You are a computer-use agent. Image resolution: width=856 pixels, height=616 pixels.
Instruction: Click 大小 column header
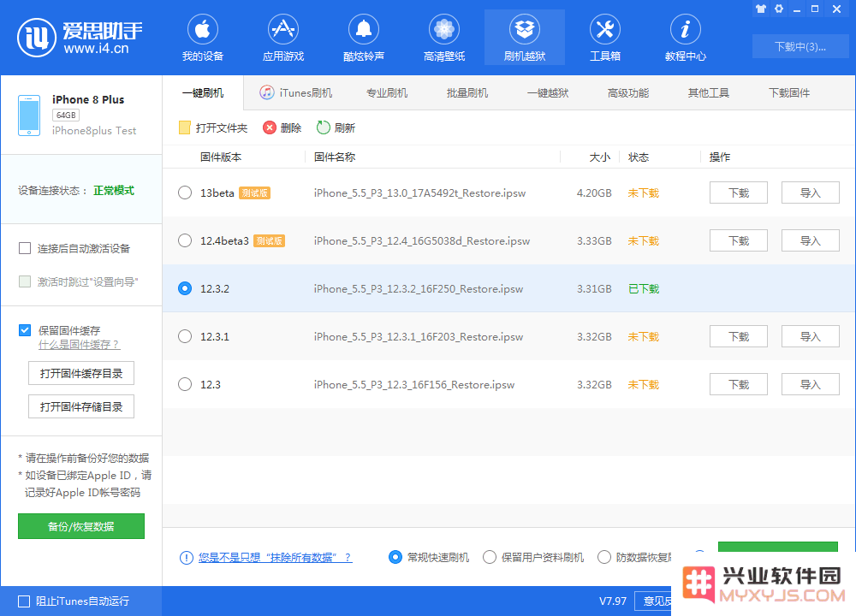point(599,157)
